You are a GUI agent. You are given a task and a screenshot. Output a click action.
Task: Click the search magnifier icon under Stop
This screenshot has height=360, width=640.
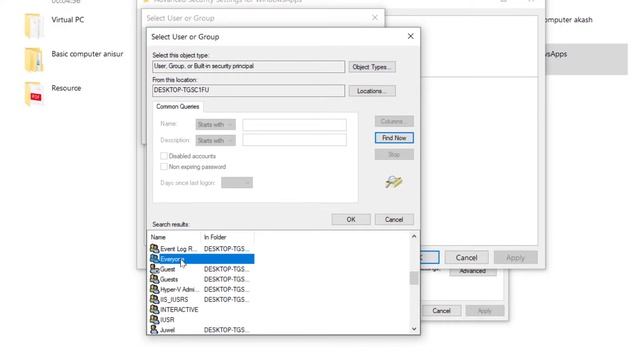394,182
